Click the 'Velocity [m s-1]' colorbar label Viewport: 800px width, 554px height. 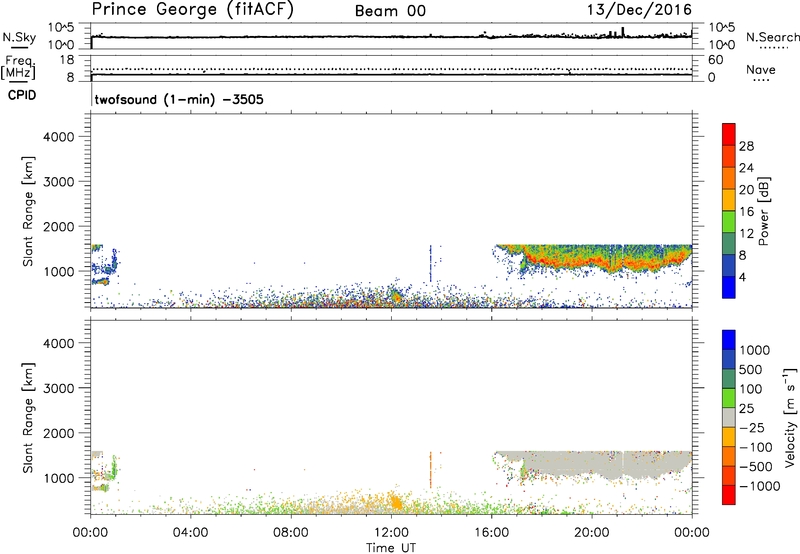tap(790, 417)
